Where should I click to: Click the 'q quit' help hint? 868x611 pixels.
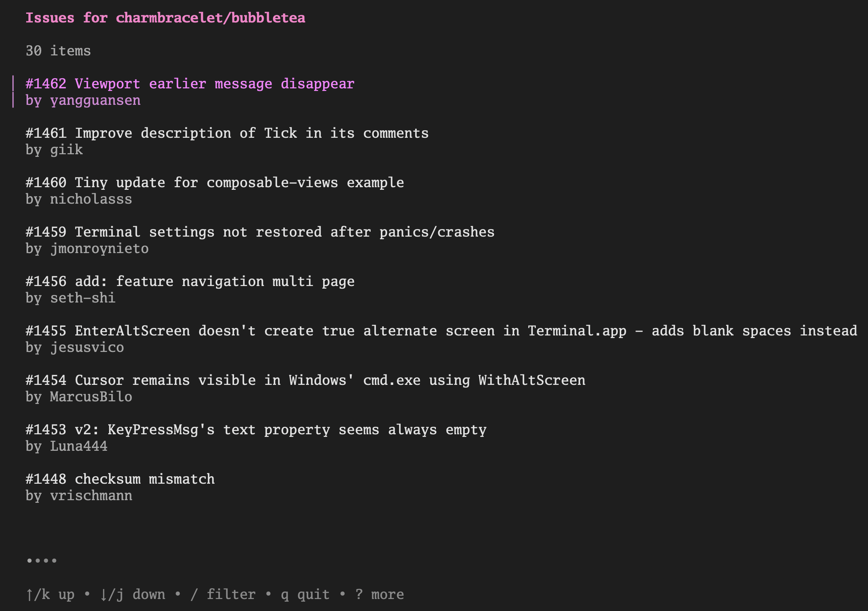305,595
